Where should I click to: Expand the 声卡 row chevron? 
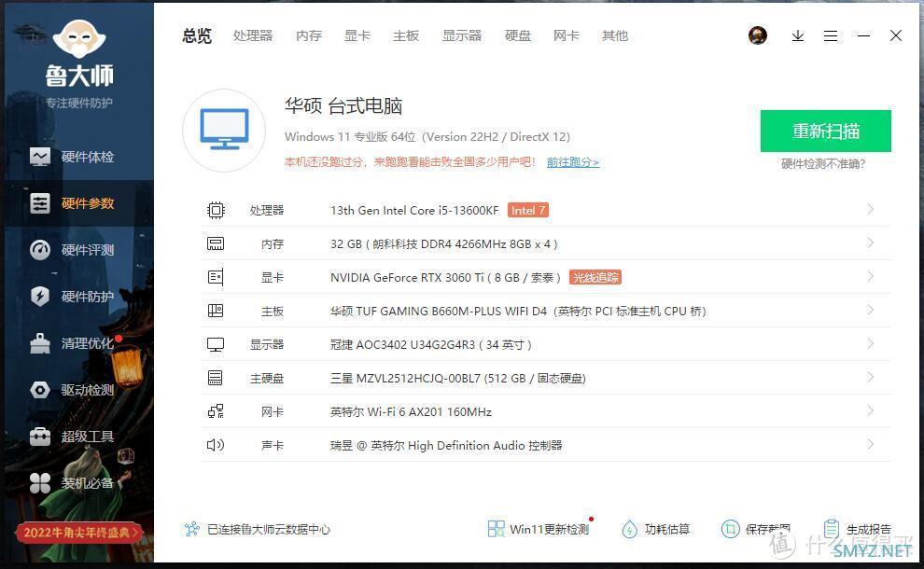(871, 444)
